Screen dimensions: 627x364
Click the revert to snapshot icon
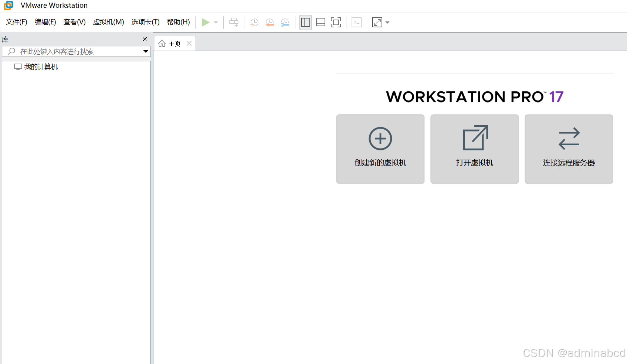coord(270,23)
